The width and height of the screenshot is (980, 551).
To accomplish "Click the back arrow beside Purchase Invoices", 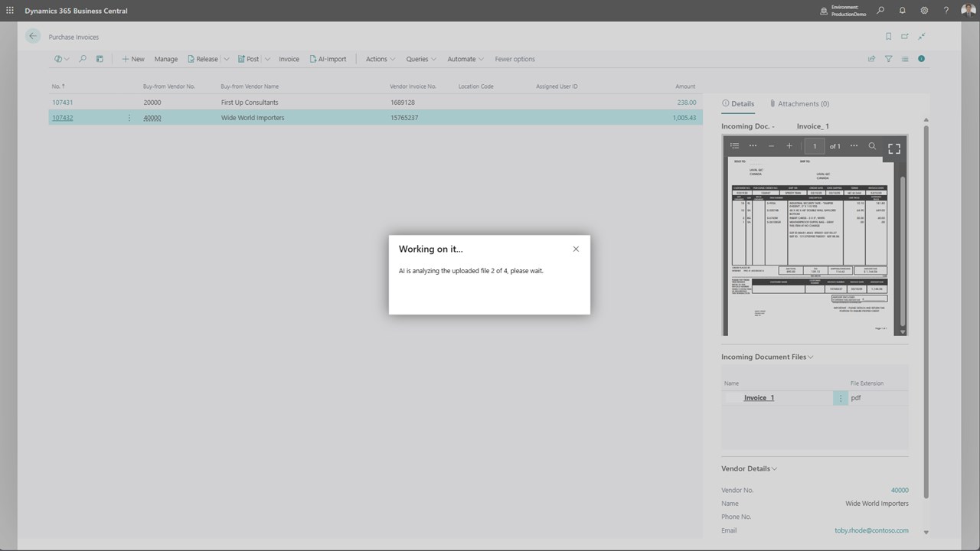I will pyautogui.click(x=32, y=36).
